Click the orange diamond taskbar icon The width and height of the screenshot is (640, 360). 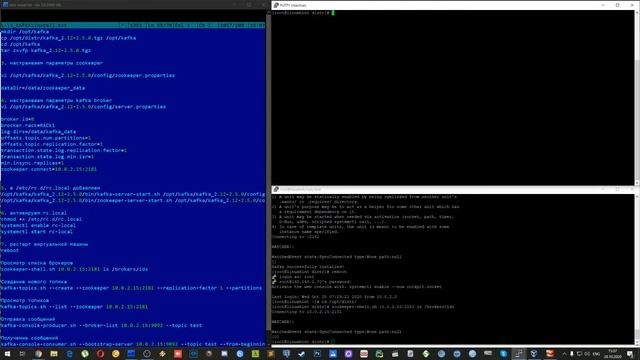pos(162,354)
